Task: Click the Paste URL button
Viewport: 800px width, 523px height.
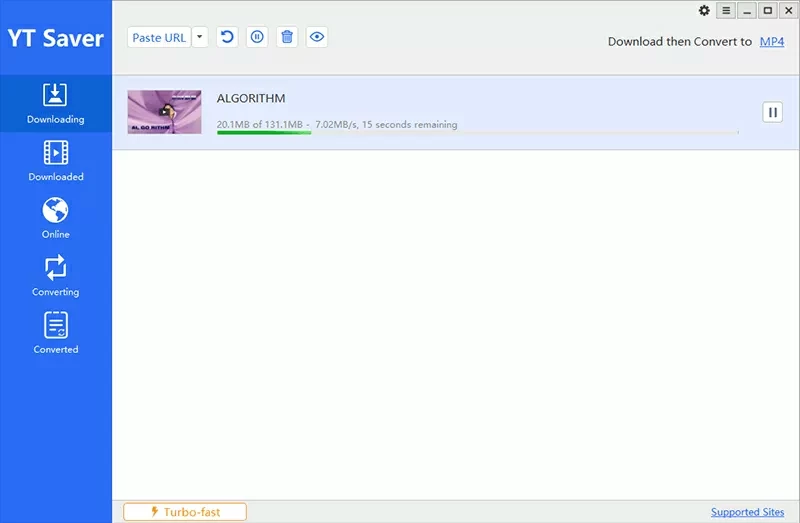Action: [x=159, y=37]
